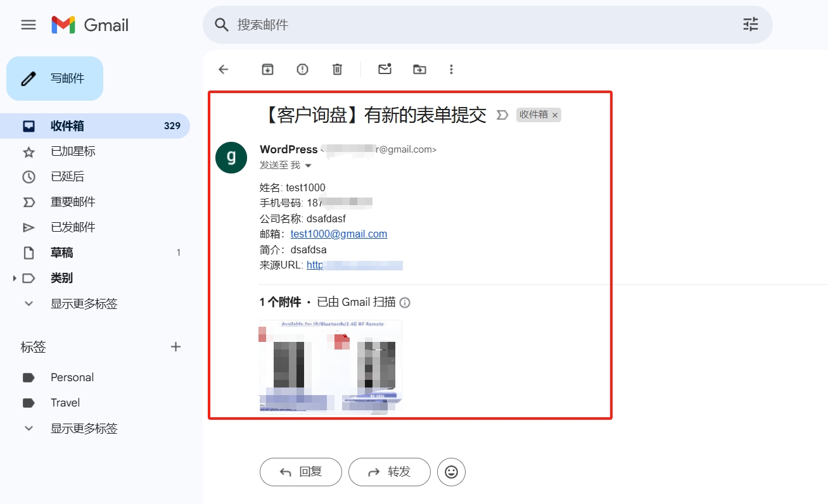This screenshot has height=504, width=828.
Task: Archive this email
Action: [x=267, y=69]
